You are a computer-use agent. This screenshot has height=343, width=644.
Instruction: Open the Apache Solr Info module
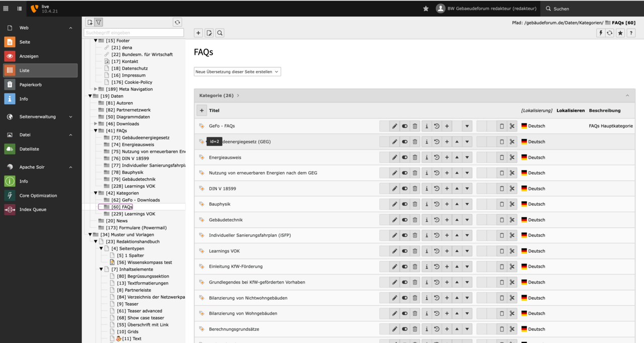(x=40, y=181)
